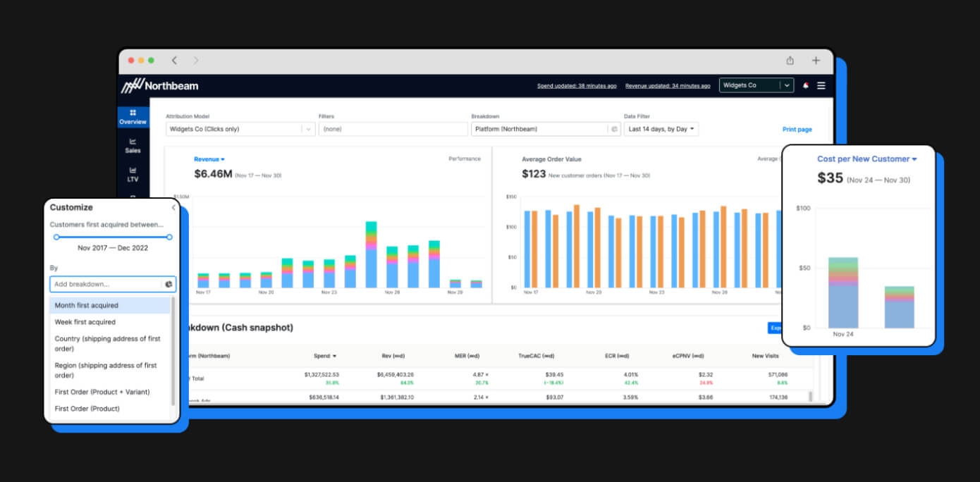Screen dimensions: 980x482
Task: Open a new browser tab with plus
Action: coord(816,61)
